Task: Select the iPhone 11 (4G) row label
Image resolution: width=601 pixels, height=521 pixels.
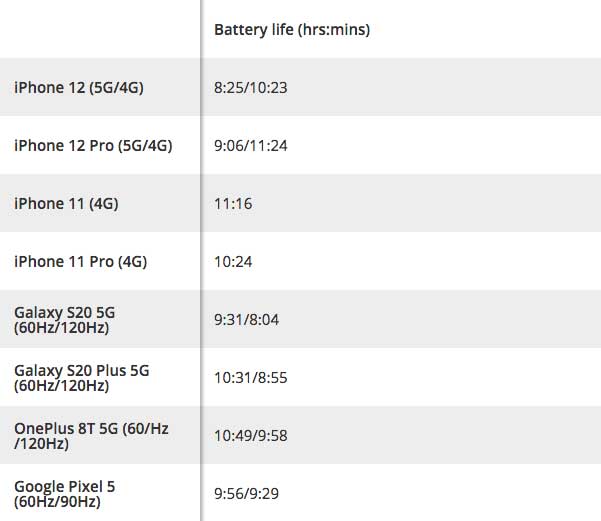Action: pyautogui.click(x=66, y=204)
